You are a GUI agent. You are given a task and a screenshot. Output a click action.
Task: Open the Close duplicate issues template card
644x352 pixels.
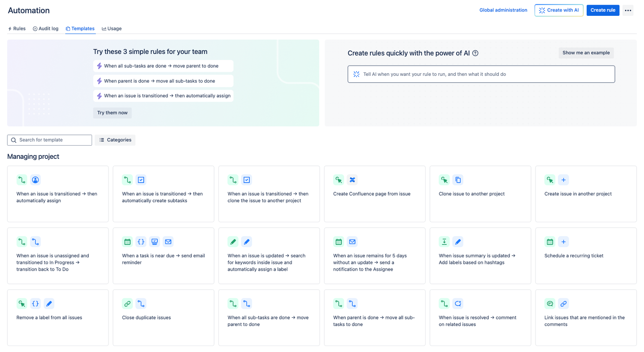click(x=164, y=318)
